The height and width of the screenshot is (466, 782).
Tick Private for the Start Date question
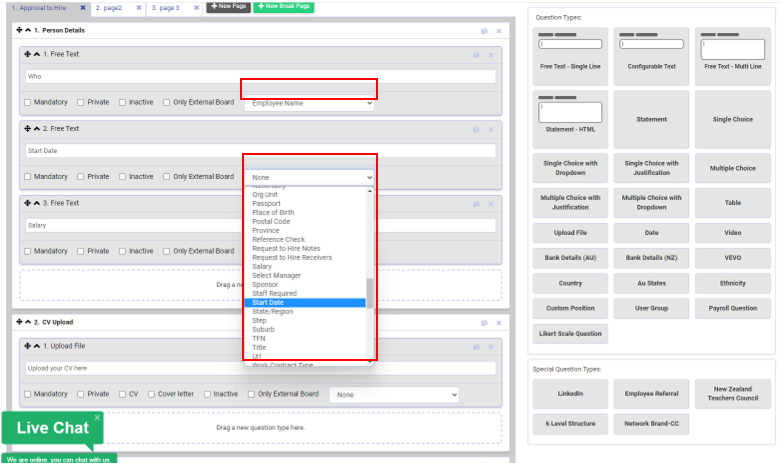tap(80, 177)
